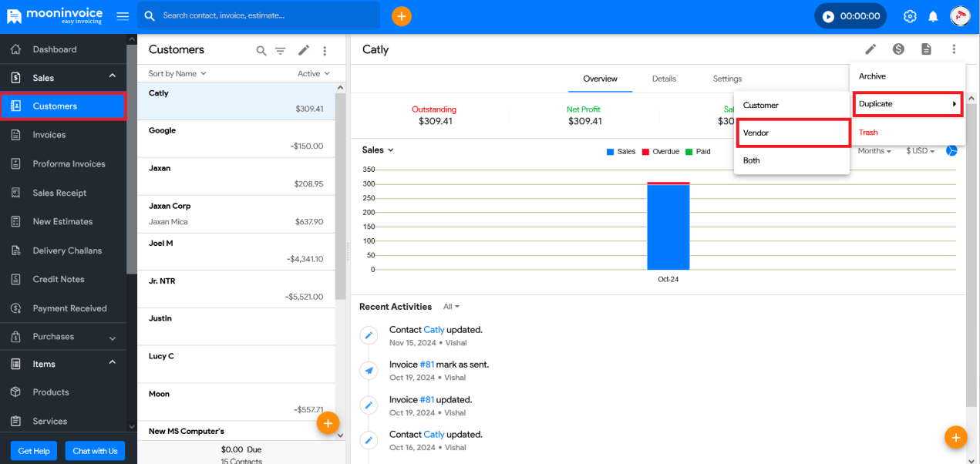This screenshot has width=980, height=464.
Task: Open Recent Activities All filter dropdown
Action: 452,307
